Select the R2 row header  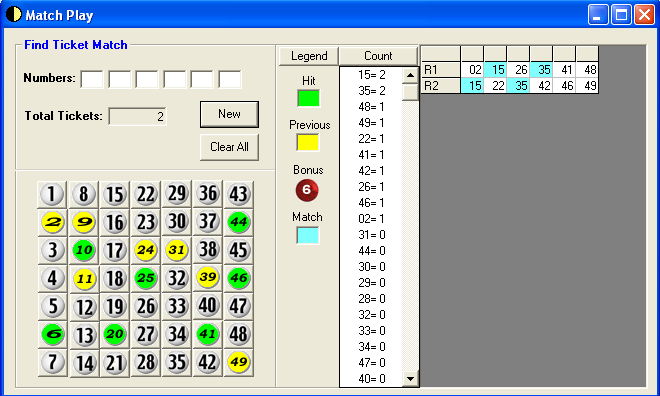pos(441,86)
